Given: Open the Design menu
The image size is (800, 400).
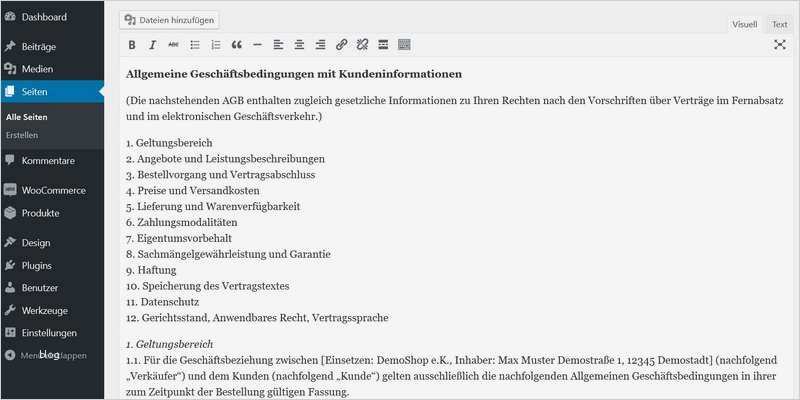Looking at the screenshot, I should tap(36, 243).
